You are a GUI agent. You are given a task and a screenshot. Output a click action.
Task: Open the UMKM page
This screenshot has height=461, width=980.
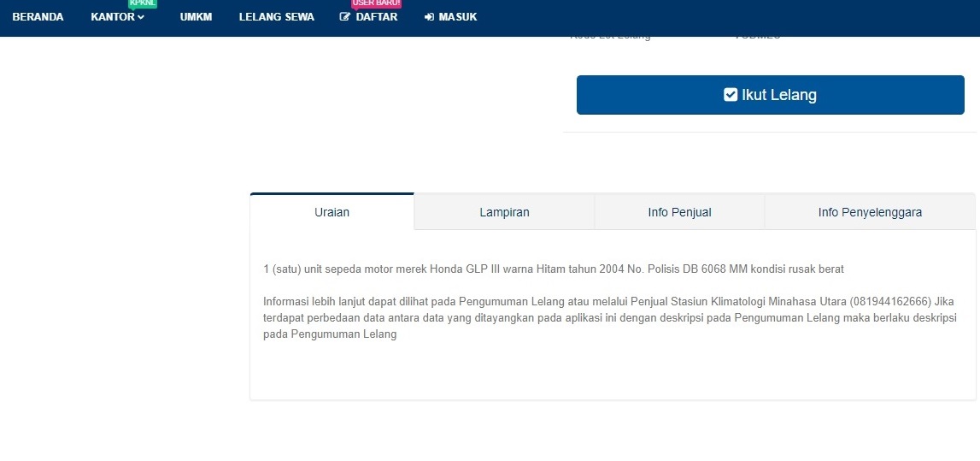196,17
